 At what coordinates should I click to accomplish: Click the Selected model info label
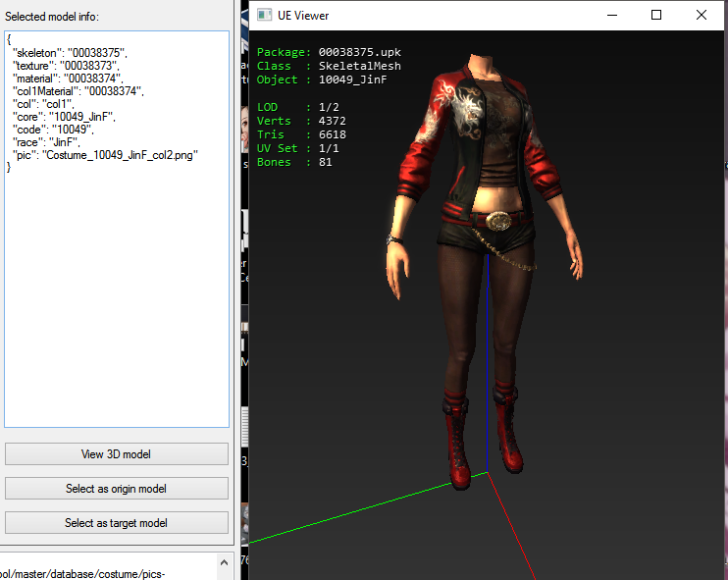[52, 17]
